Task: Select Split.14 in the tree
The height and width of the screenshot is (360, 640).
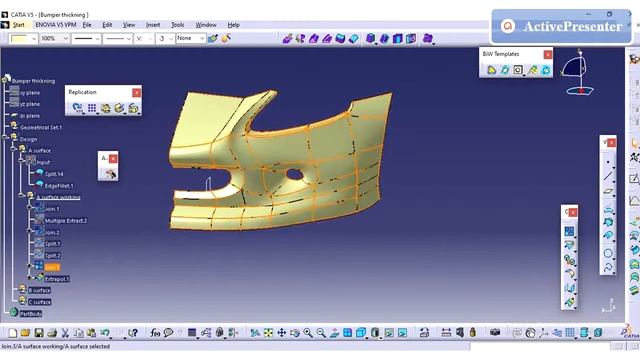Action: (54, 174)
